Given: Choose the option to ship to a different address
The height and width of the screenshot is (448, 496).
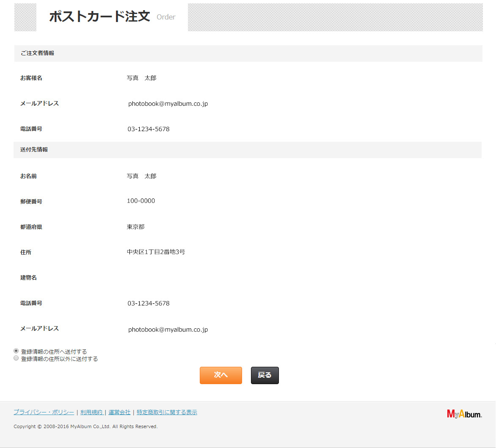Looking at the screenshot, I should (16, 358).
